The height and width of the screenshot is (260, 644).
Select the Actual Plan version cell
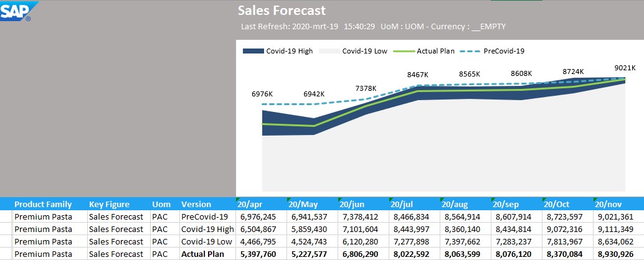(207, 254)
